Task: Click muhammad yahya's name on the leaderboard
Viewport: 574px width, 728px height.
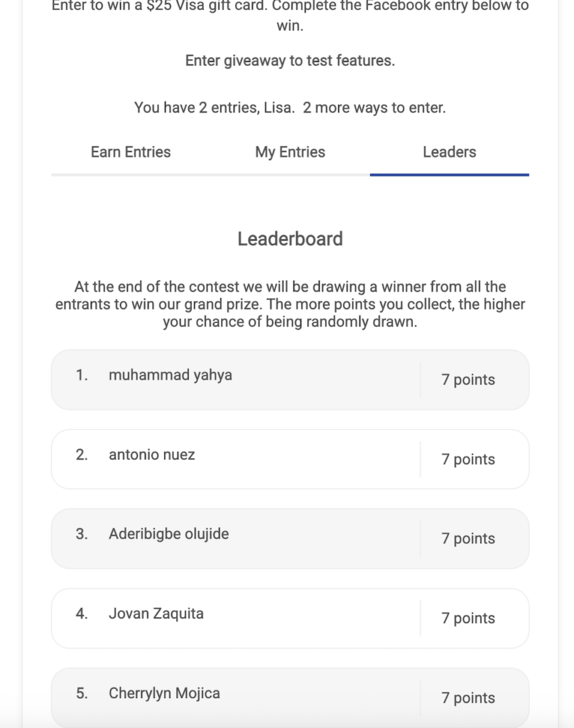Action: point(170,375)
